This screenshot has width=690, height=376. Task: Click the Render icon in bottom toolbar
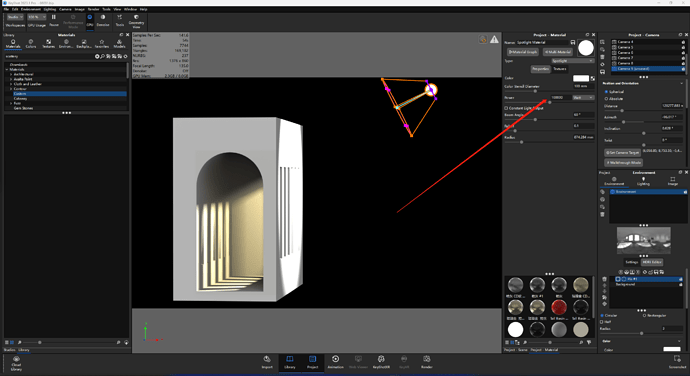click(426, 362)
